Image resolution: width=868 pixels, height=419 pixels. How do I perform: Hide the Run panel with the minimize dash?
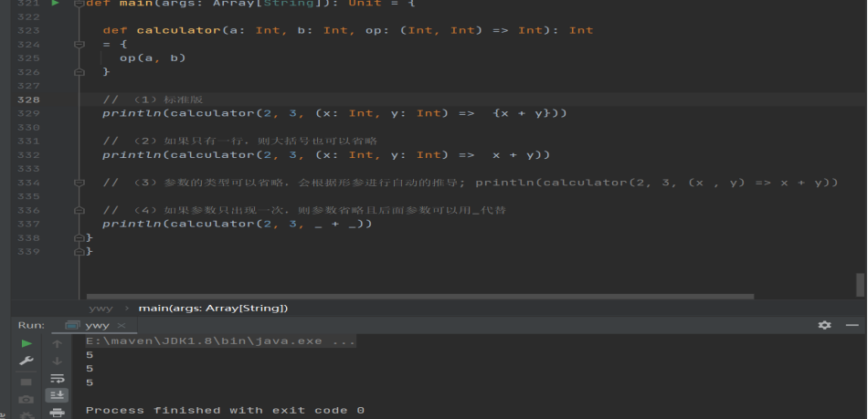pyautogui.click(x=852, y=325)
